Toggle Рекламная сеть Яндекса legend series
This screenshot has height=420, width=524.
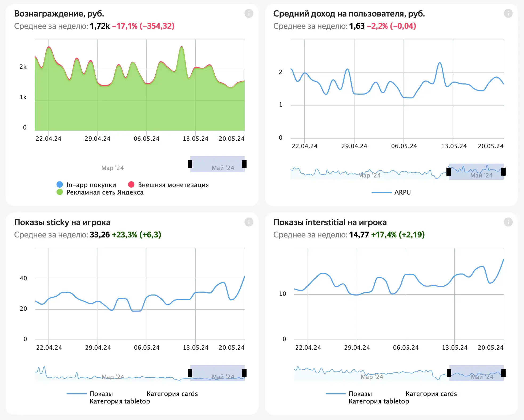(x=105, y=192)
